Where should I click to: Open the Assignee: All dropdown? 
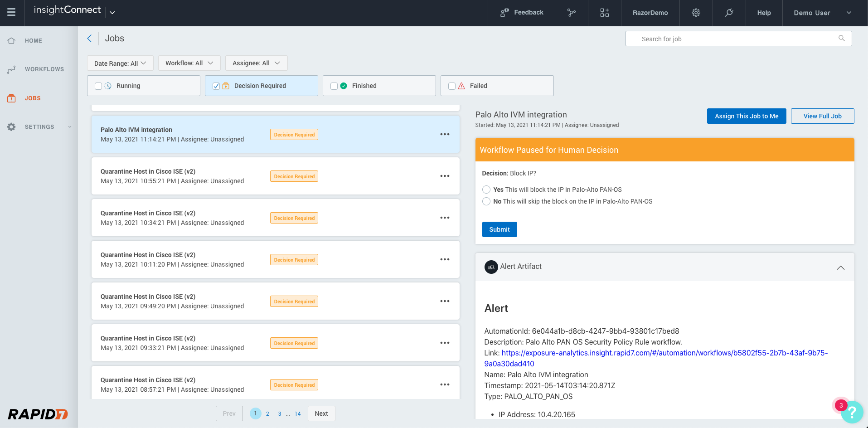tap(256, 63)
